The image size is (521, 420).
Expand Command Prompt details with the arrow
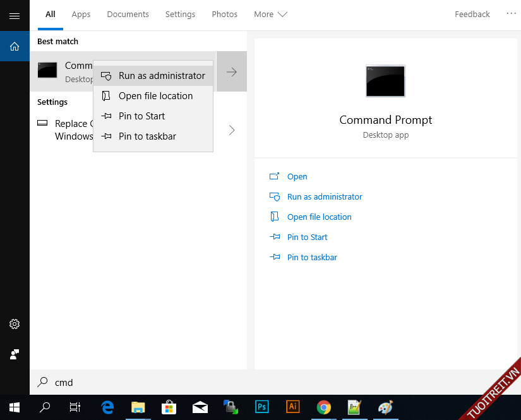click(232, 71)
